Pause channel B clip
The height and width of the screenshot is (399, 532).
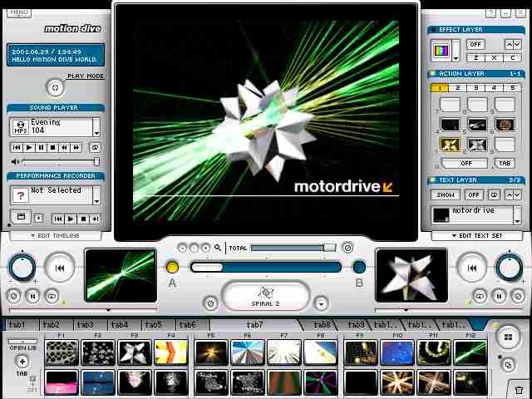[499, 296]
